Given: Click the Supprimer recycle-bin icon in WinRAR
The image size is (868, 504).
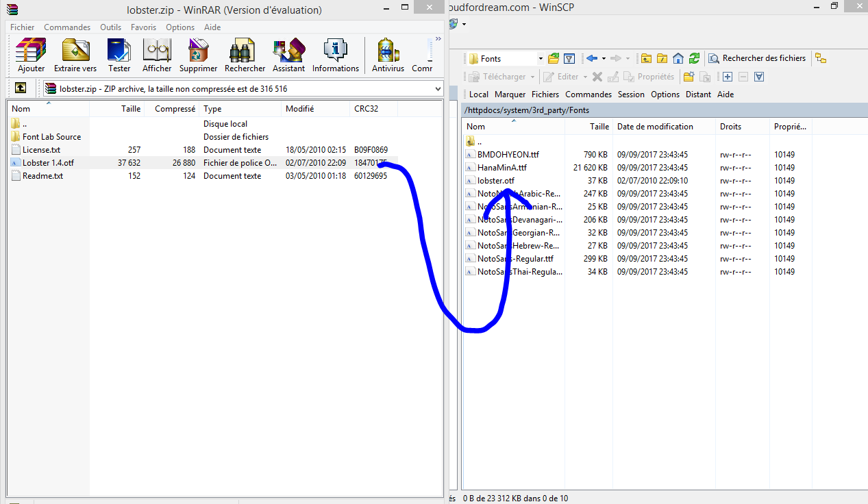Looking at the screenshot, I should (x=199, y=50).
